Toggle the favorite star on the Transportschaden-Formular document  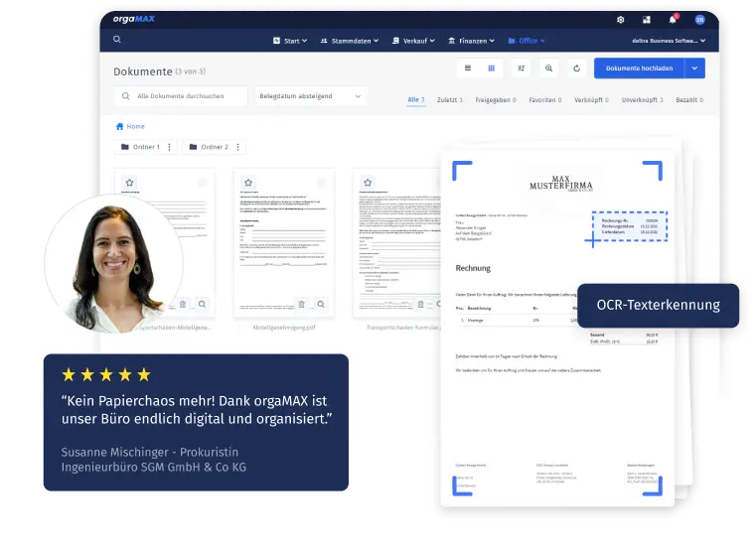pyautogui.click(x=368, y=183)
